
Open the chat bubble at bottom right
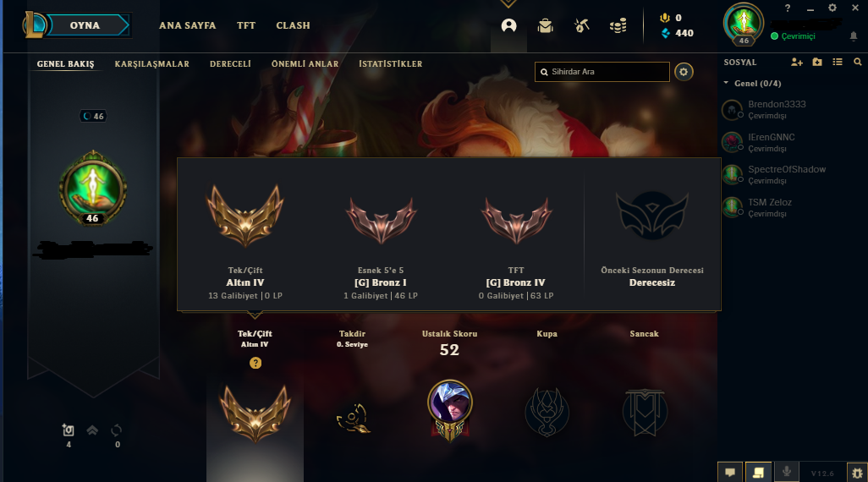(x=730, y=472)
